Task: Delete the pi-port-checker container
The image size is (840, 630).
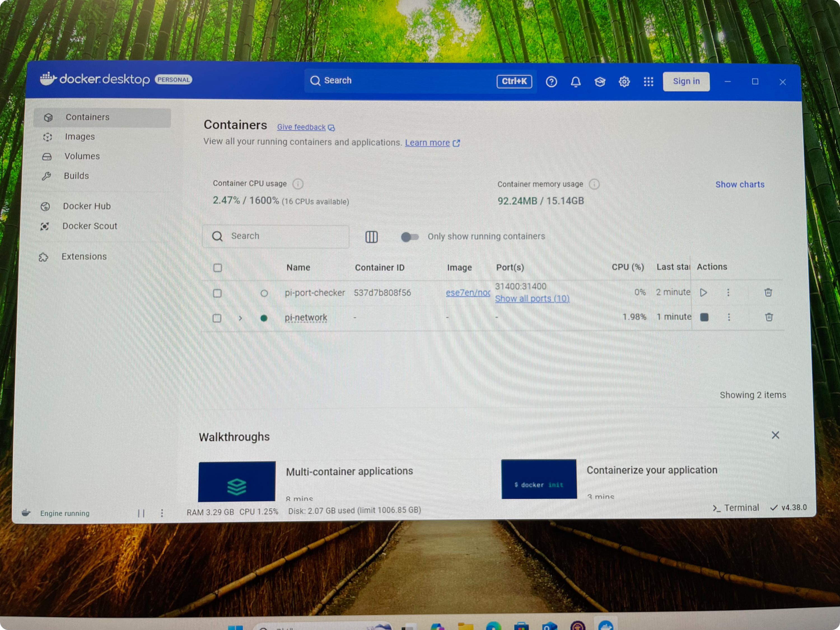Action: point(768,292)
